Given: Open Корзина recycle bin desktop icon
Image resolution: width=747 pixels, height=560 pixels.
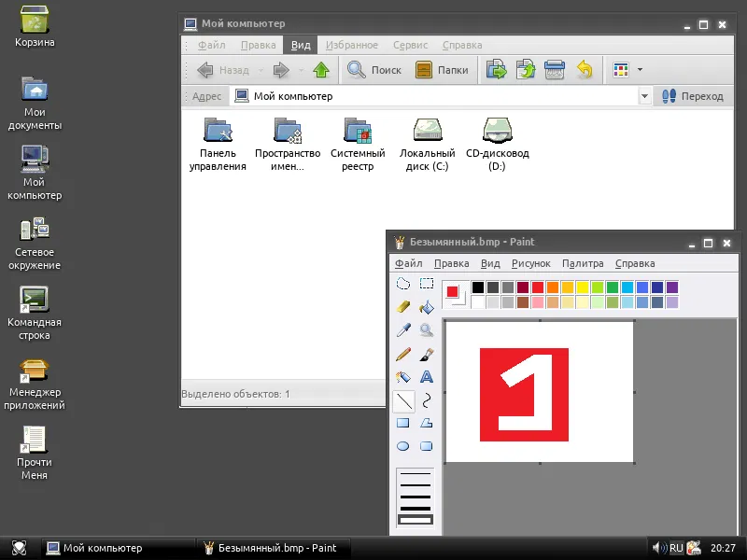Looking at the screenshot, I should click(35, 27).
